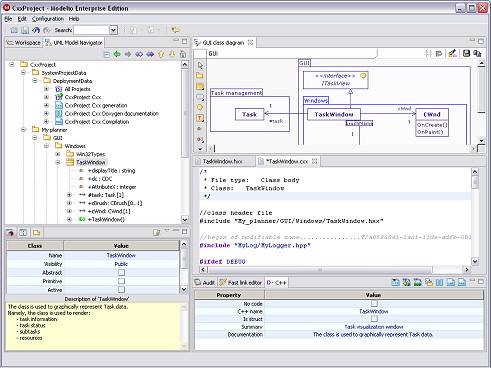Image resolution: width=491 pixels, height=368 pixels.
Task: Click the ITaskView interface in diagram
Action: (336, 80)
